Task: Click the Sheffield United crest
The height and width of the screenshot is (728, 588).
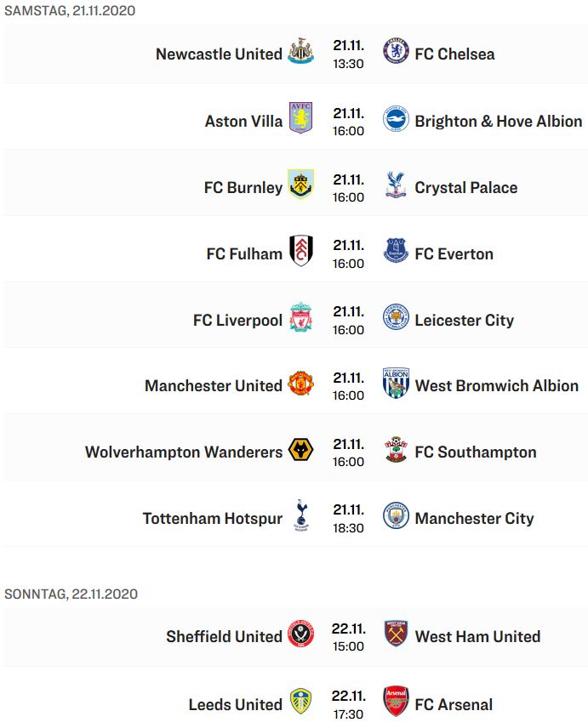Action: (300, 635)
